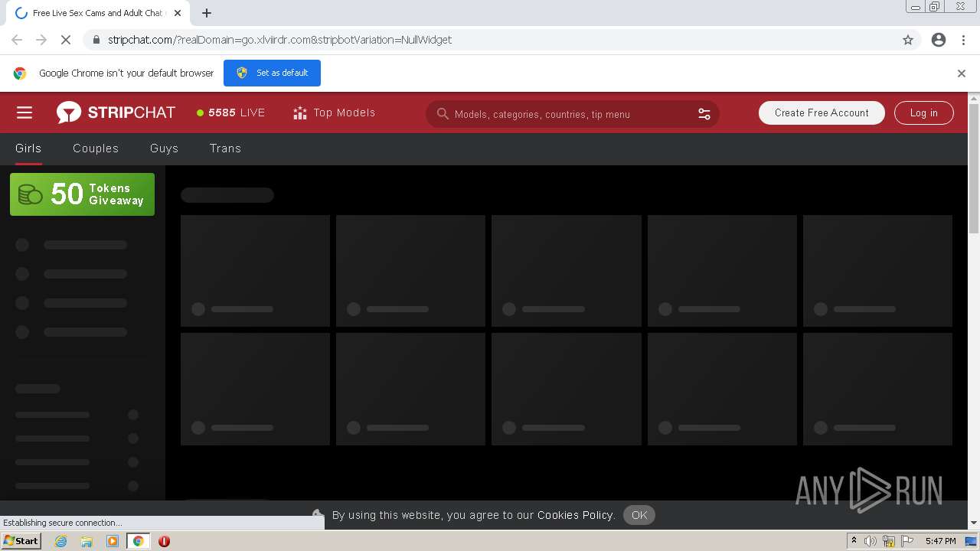The width and height of the screenshot is (980, 551).
Task: Open a new browser tab
Action: click(207, 13)
